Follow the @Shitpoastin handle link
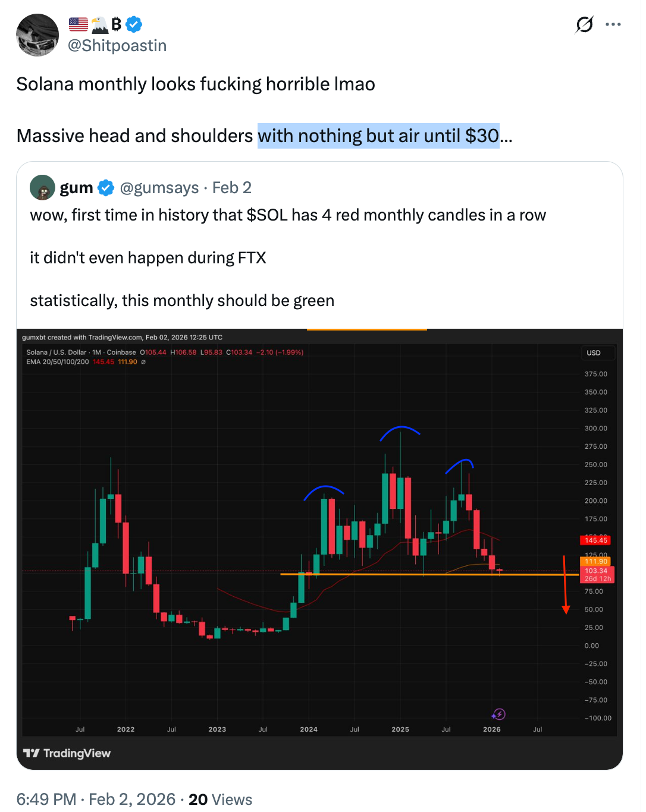The height and width of the screenshot is (812, 646). click(x=117, y=45)
